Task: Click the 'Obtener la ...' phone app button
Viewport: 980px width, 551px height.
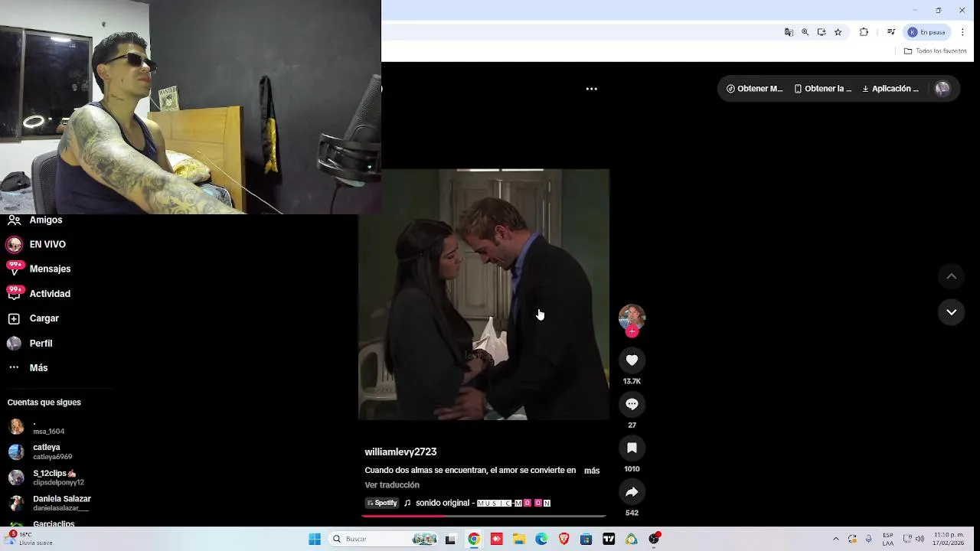Action: pos(823,89)
